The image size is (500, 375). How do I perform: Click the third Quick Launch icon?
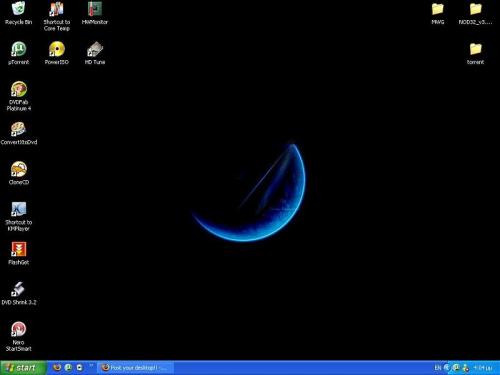click(79, 368)
